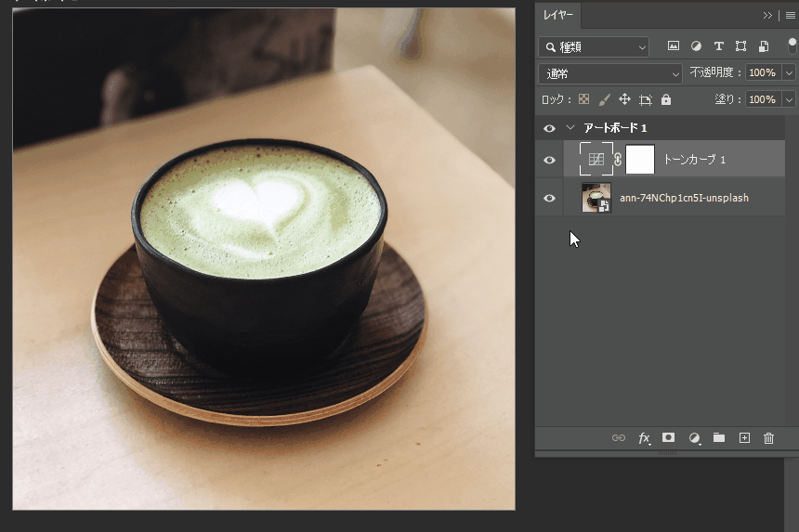This screenshot has height=532, width=799.
Task: Open the Layers panel options menu
Action: 791,15
